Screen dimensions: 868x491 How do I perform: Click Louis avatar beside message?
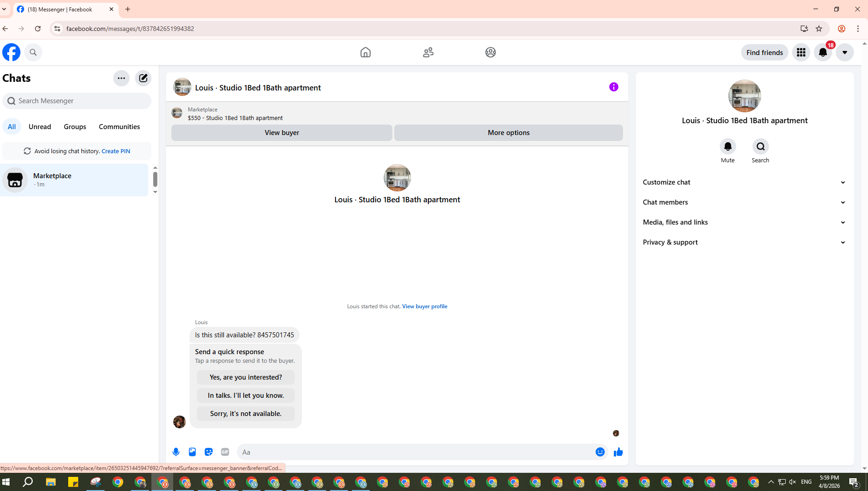(180, 422)
